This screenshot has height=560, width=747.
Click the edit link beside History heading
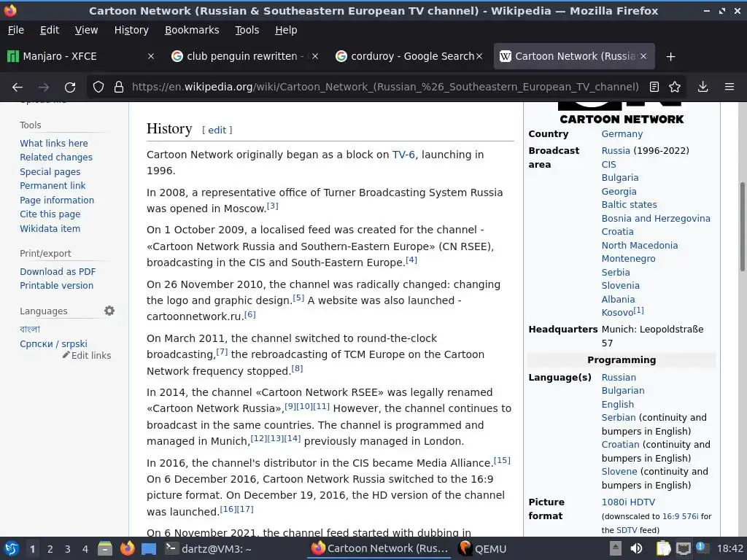pyautogui.click(x=217, y=130)
